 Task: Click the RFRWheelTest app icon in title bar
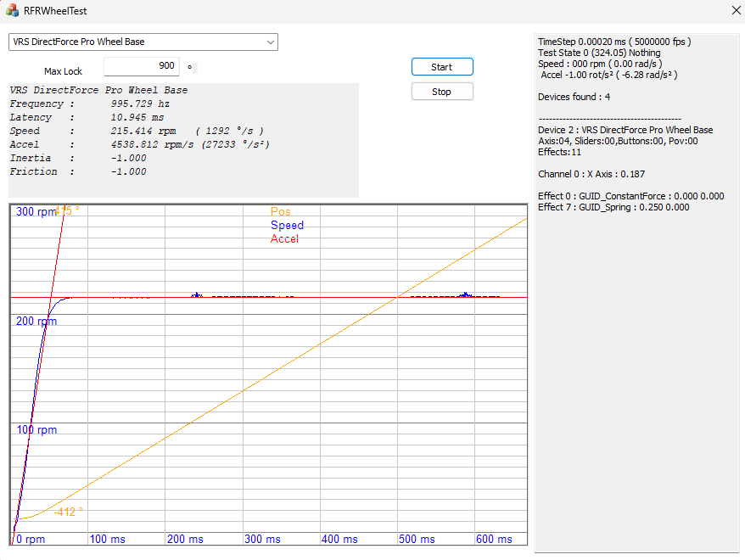(12, 10)
